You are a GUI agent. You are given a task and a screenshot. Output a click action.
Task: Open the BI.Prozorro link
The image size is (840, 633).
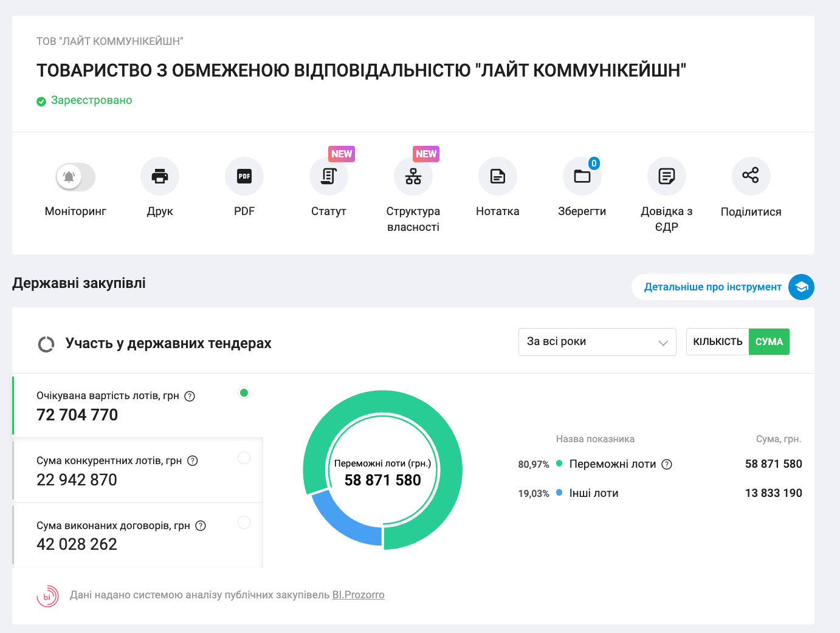(x=358, y=595)
